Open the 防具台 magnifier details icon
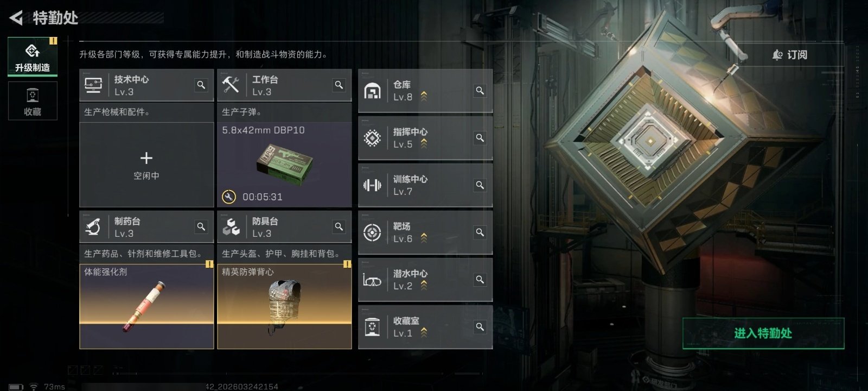The width and height of the screenshot is (868, 391). pyautogui.click(x=339, y=227)
